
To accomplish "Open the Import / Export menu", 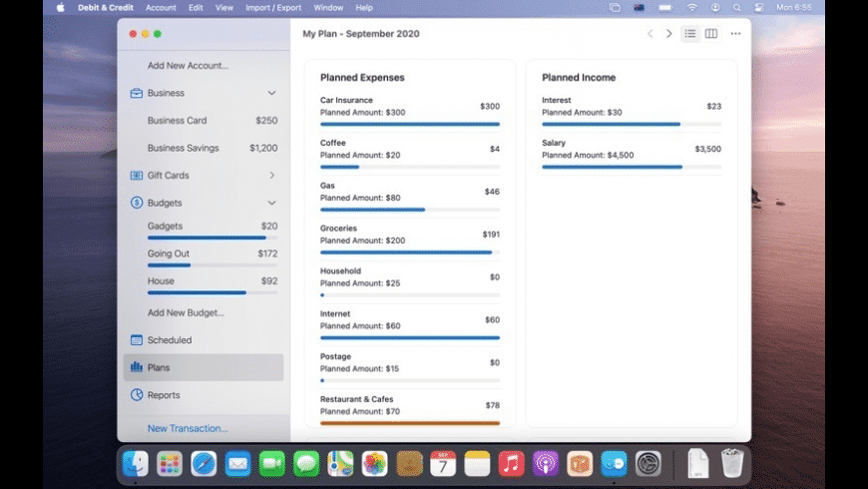I will (x=273, y=8).
